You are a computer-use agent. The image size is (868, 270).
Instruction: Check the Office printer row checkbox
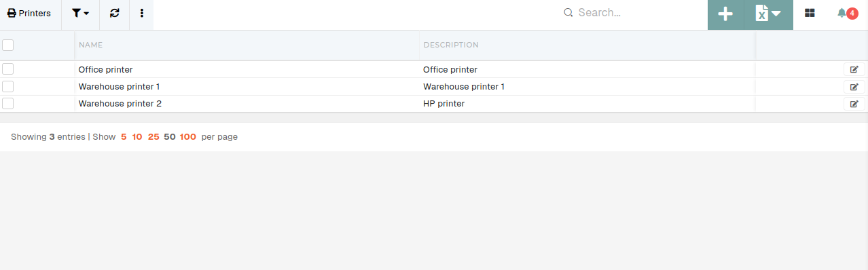(8, 69)
